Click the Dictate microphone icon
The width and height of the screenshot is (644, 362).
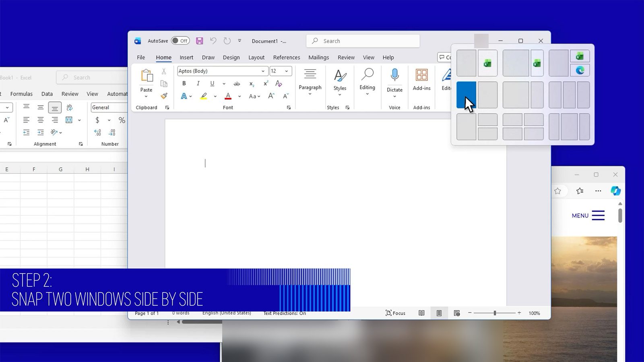click(394, 75)
